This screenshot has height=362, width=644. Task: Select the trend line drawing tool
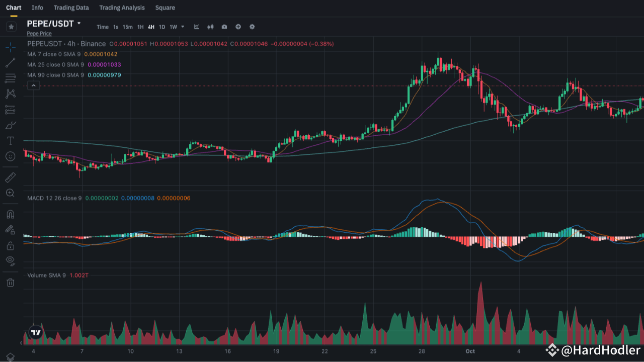(10, 63)
